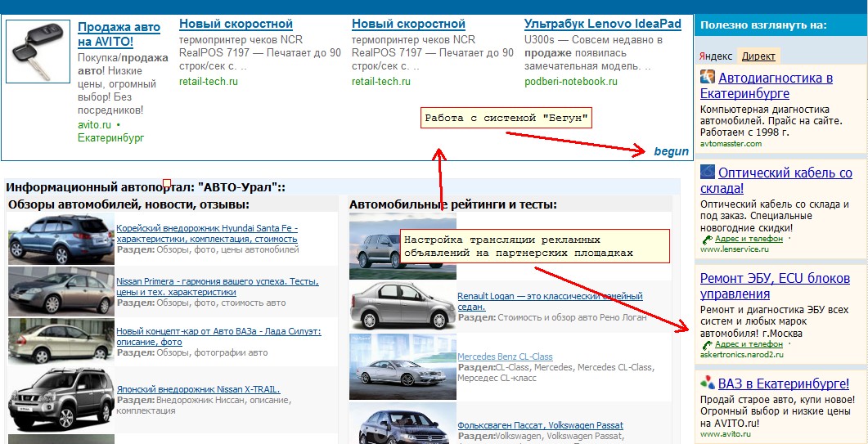Click the phone icon above askertronics URL
Image resolution: width=868 pixels, height=444 pixels.
pos(707,345)
